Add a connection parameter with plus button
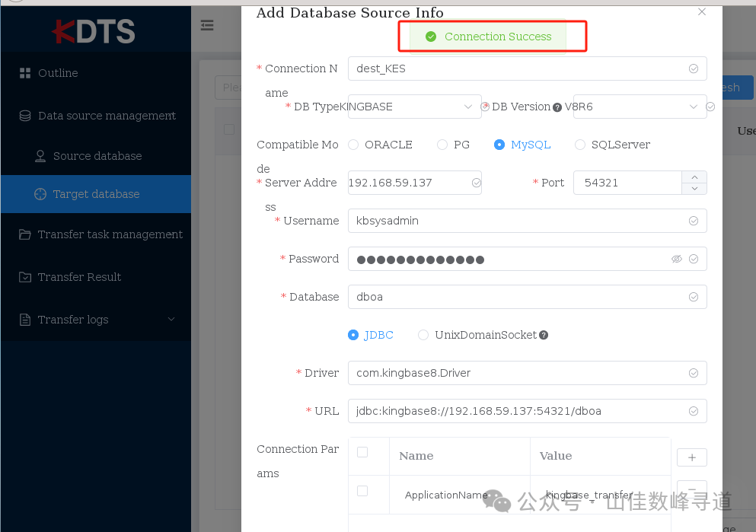Screen dimensions: 756x532 coord(692,457)
